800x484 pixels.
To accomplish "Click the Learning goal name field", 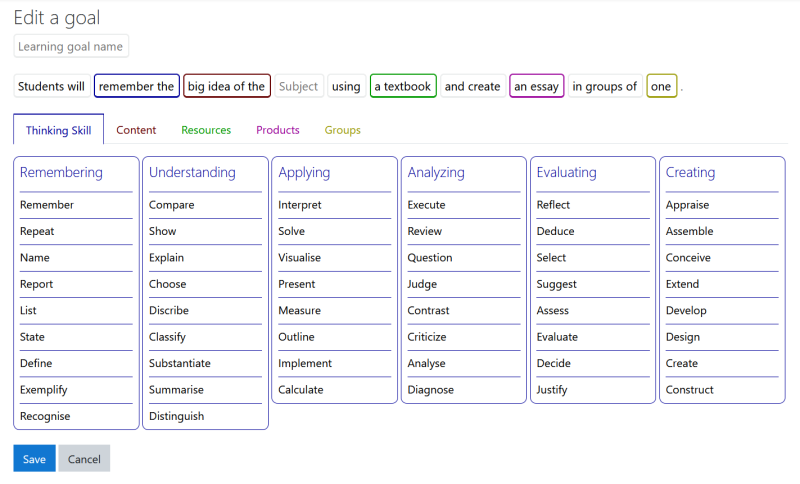I will [x=71, y=47].
